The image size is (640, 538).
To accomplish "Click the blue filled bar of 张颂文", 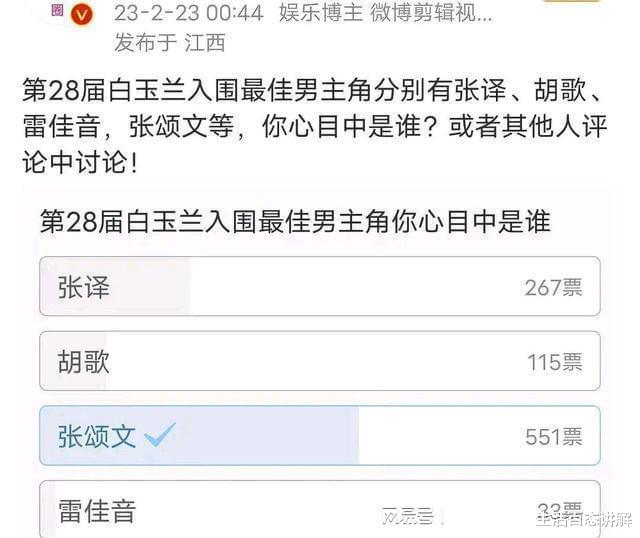I will pos(199,436).
